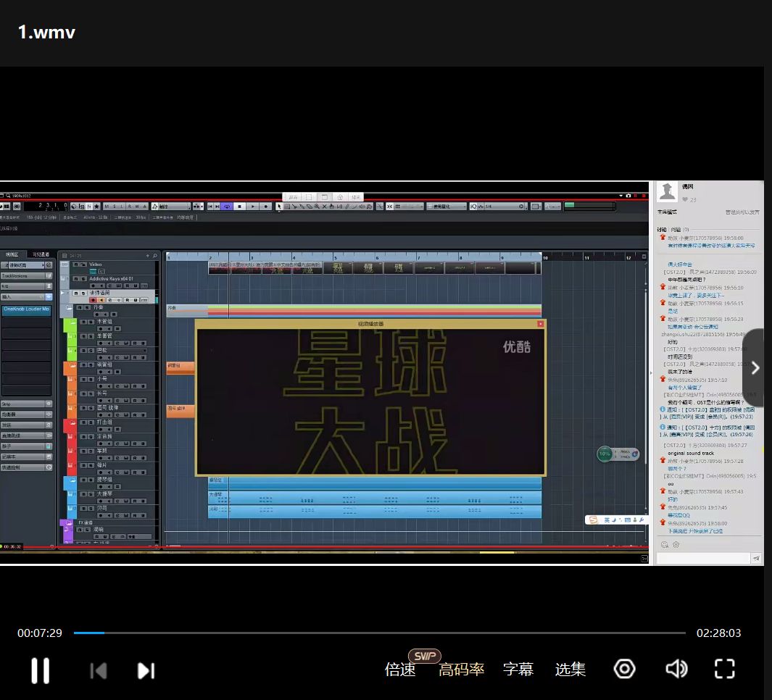772x700 pixels.
Task: Click the Stop button in Cubase transport
Action: click(x=240, y=207)
